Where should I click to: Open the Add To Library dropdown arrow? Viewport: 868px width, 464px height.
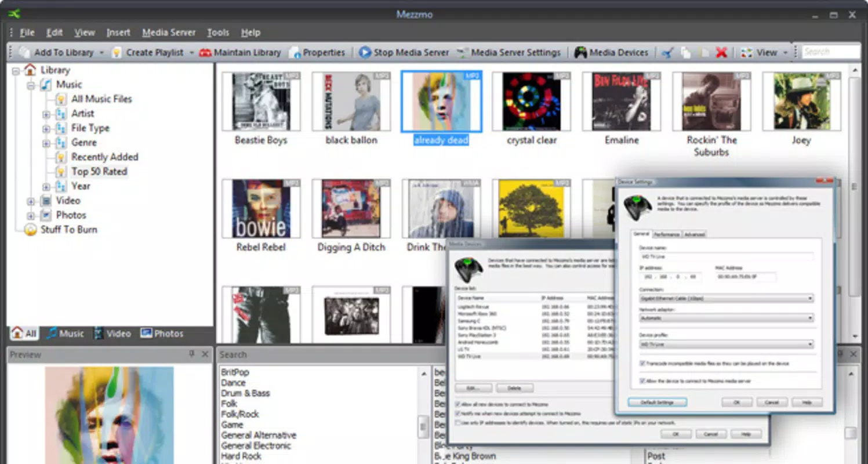(x=101, y=53)
